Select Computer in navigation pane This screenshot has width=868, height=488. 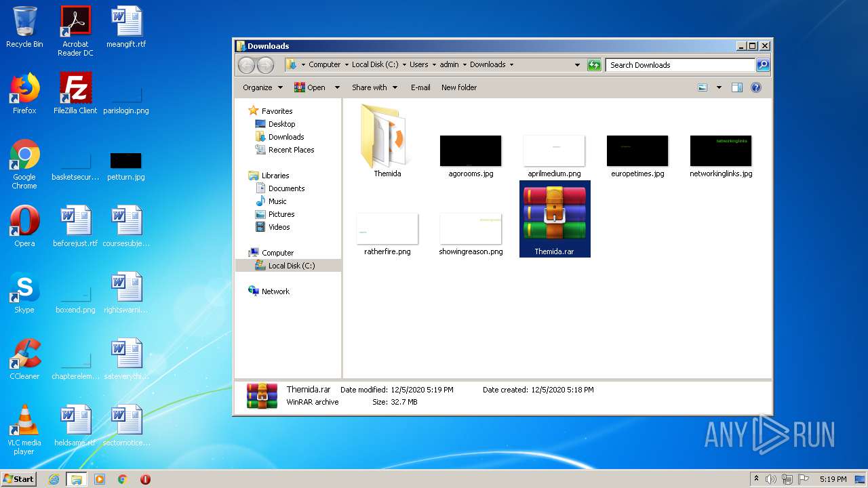pos(271,253)
